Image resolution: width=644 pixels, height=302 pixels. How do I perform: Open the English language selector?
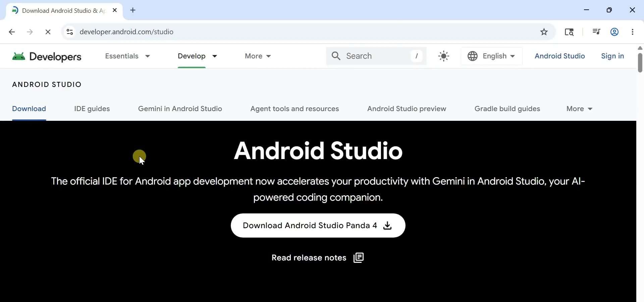pos(492,56)
